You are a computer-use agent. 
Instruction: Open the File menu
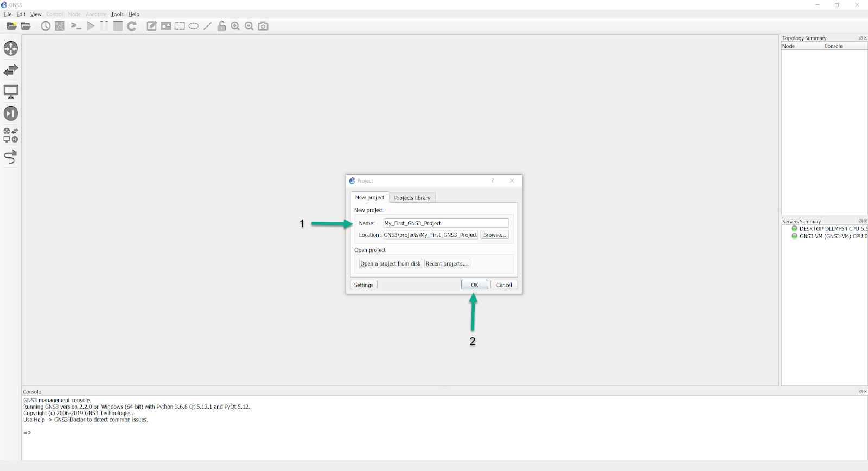[x=8, y=14]
